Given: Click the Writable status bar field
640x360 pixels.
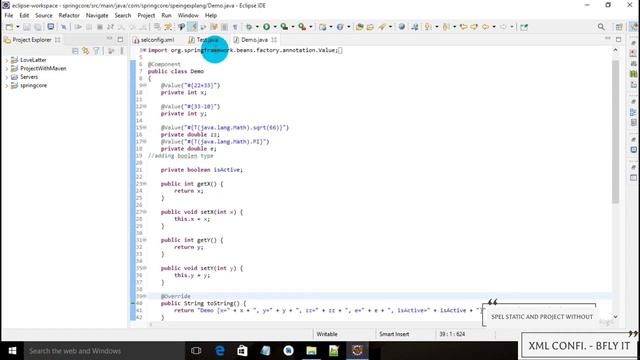Looking at the screenshot, I should click(x=327, y=334).
